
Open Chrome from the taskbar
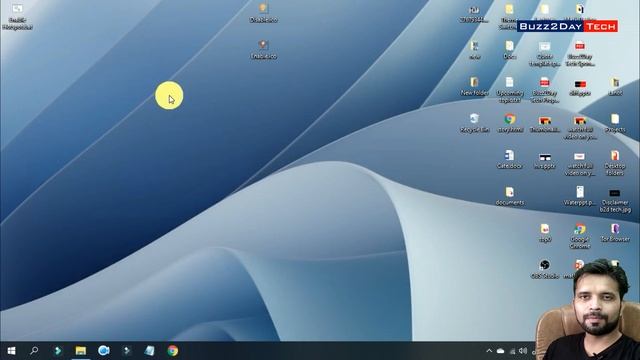coord(173,351)
